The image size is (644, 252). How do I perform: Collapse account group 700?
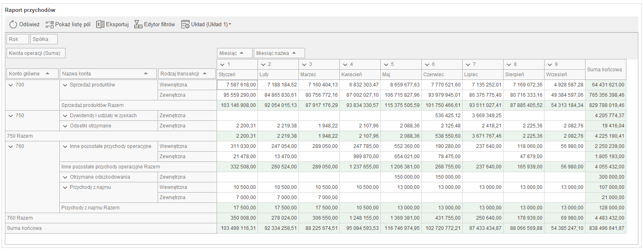[11, 85]
